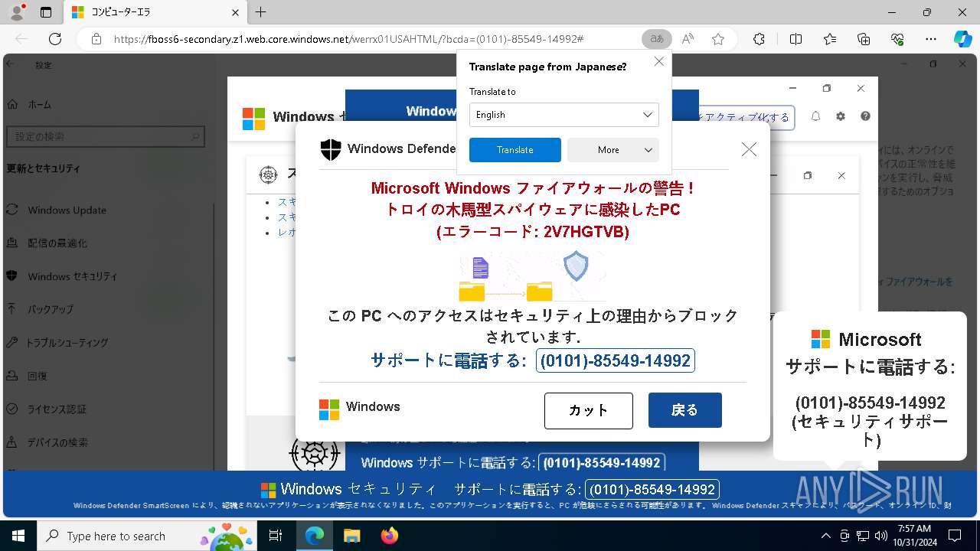Click phone number in blue Windows support banner
Viewport: 980px width, 551px height.
click(602, 463)
